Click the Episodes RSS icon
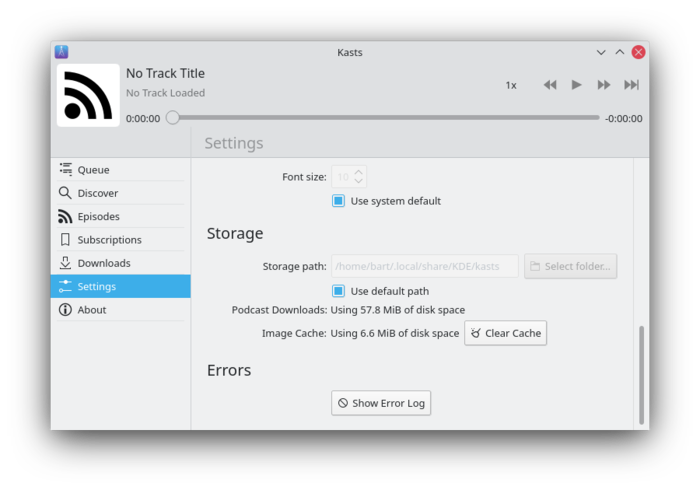This screenshot has width=700, height=490. [x=65, y=216]
